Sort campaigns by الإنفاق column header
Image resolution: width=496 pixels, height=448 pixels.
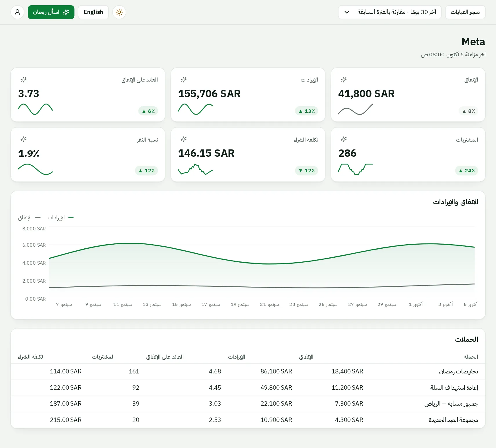(x=306, y=357)
